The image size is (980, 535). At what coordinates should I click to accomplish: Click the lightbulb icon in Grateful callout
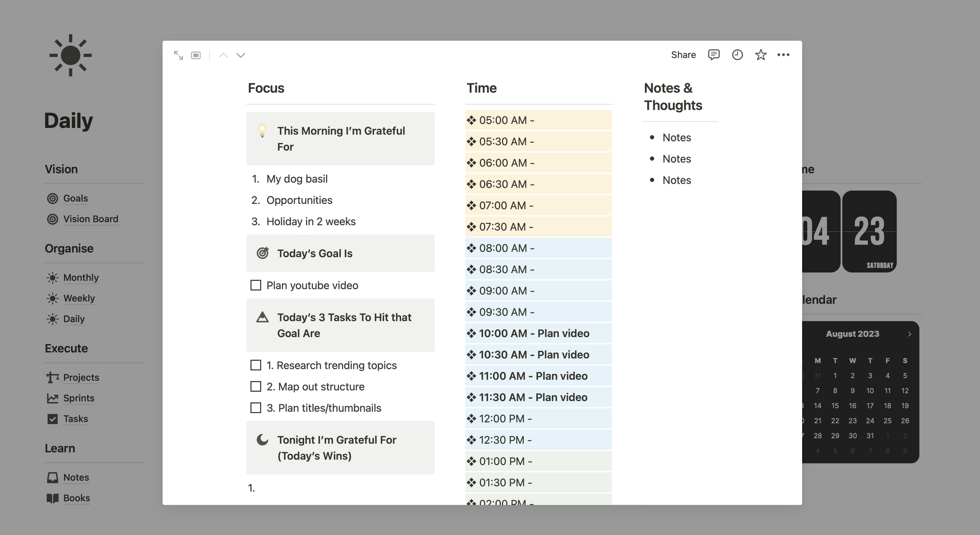click(x=263, y=131)
